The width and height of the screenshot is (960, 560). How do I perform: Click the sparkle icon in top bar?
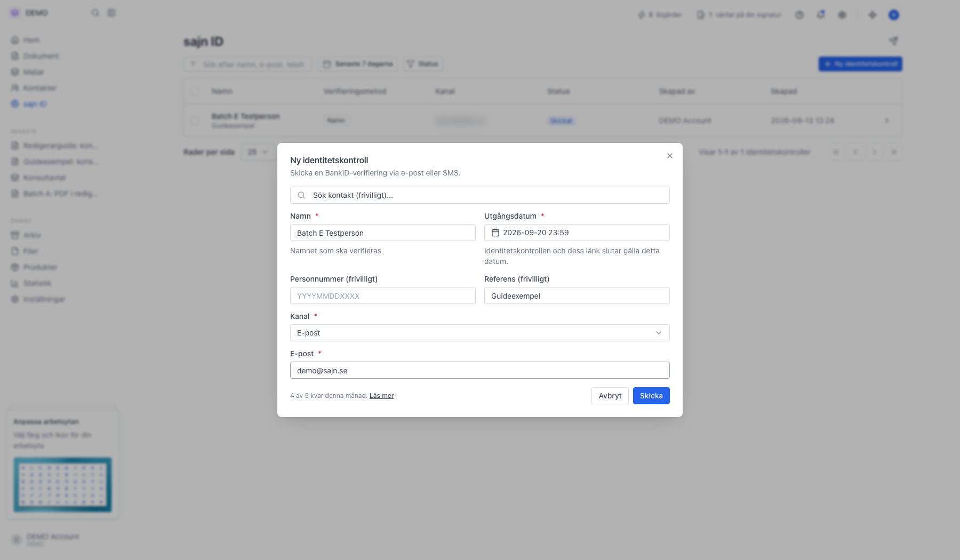click(x=873, y=15)
